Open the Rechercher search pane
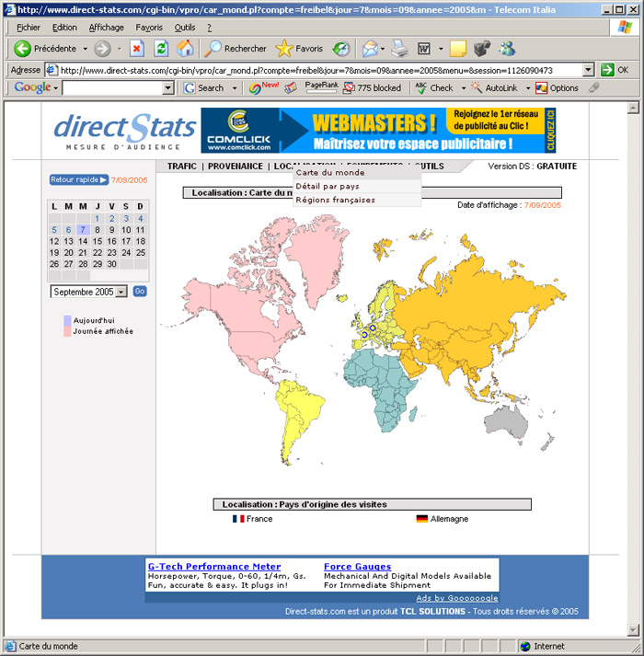This screenshot has width=644, height=656. pos(236,49)
